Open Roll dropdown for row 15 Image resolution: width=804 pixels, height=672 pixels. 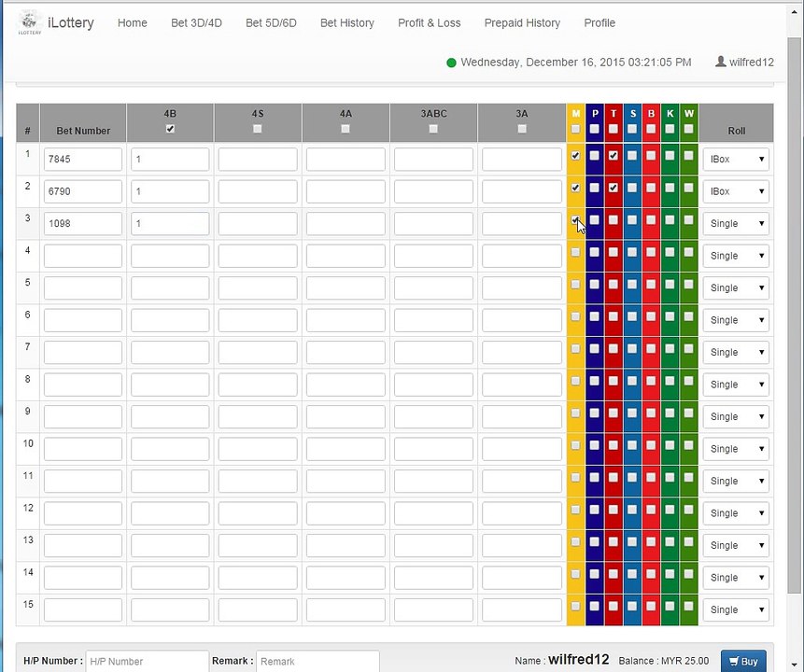coord(736,610)
